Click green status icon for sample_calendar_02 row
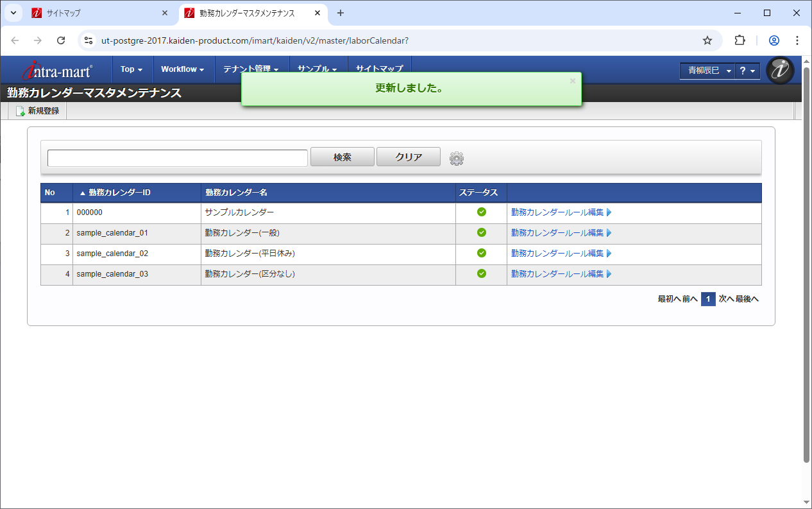This screenshot has width=812, height=509. click(481, 254)
